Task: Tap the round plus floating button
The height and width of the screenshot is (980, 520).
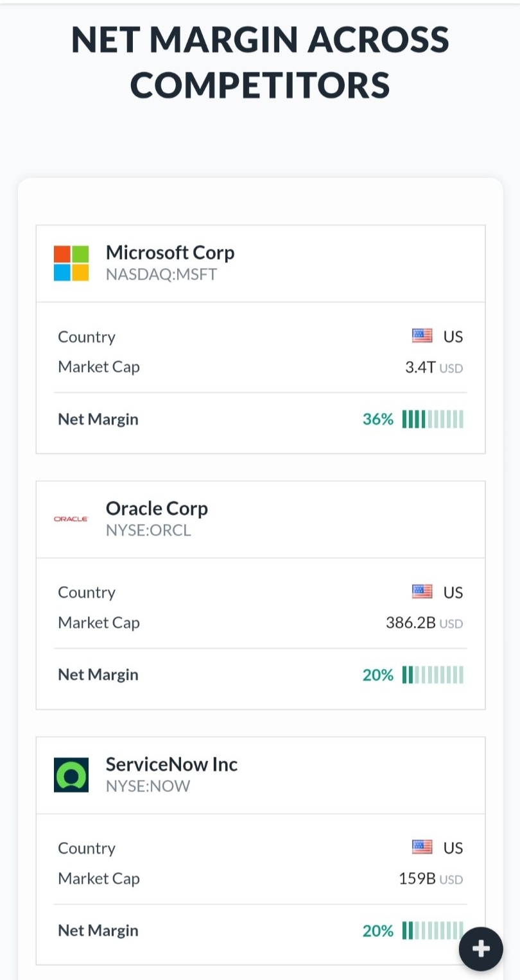Action: click(x=481, y=949)
